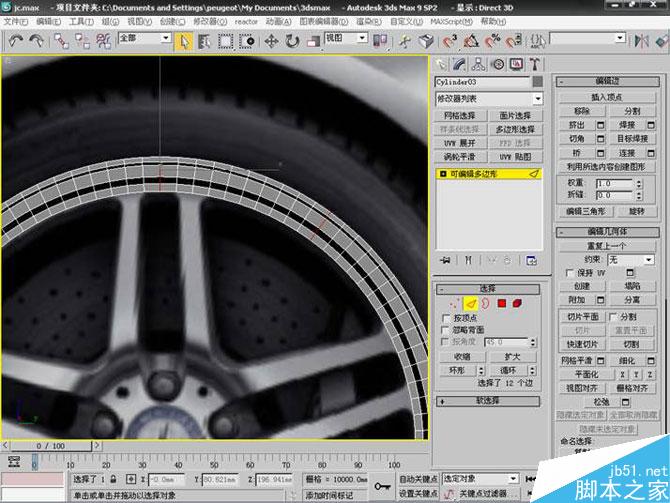
Task: Click the 插入顶点 button
Action: [x=607, y=96]
